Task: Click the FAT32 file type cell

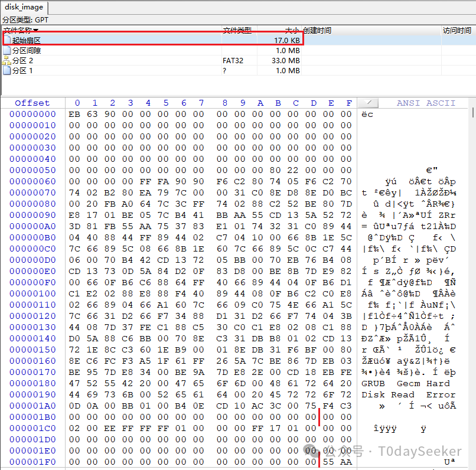Action: [x=233, y=60]
